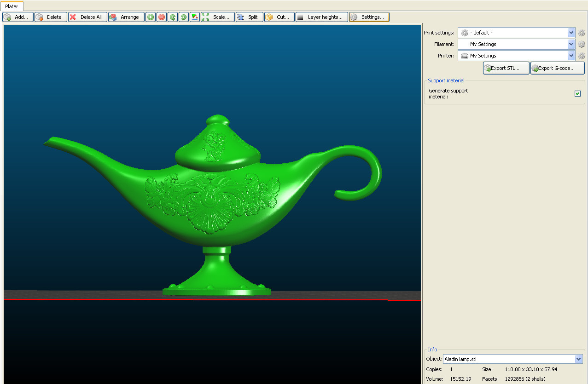Open Layer heights editor
This screenshot has width=588, height=384.
(321, 17)
